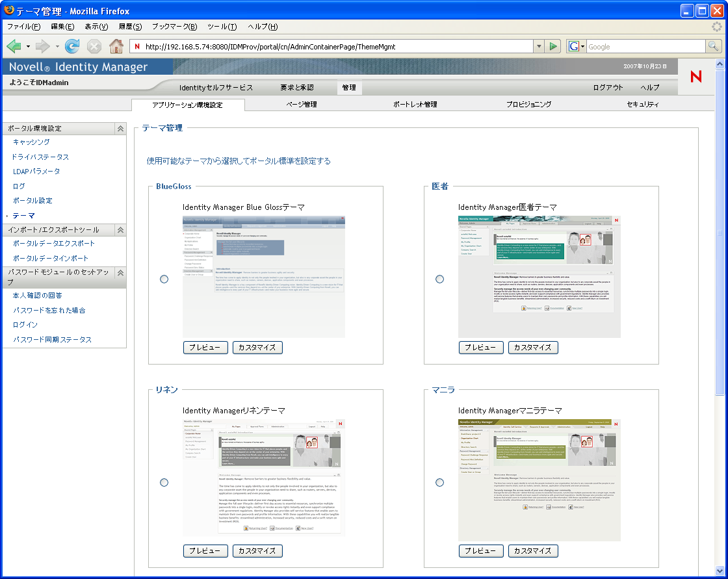Open the ファイル(F) menu
Screen dimensions: 728x579
[x=23, y=27]
